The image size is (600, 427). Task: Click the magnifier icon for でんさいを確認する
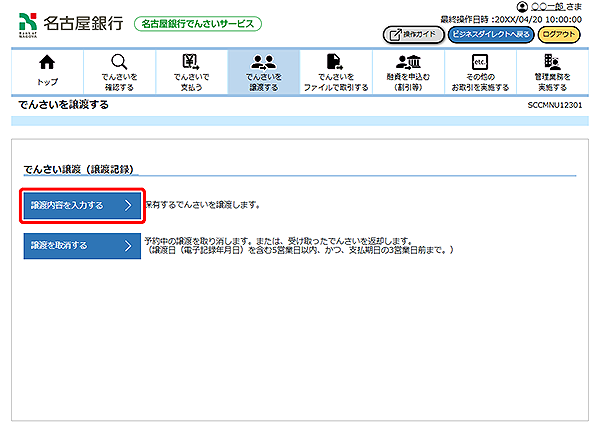118,63
